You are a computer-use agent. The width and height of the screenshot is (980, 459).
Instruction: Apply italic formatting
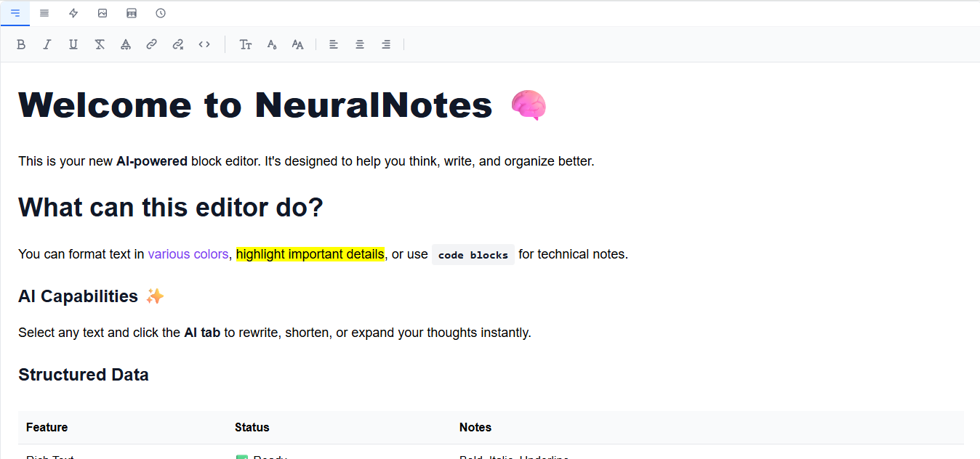47,44
